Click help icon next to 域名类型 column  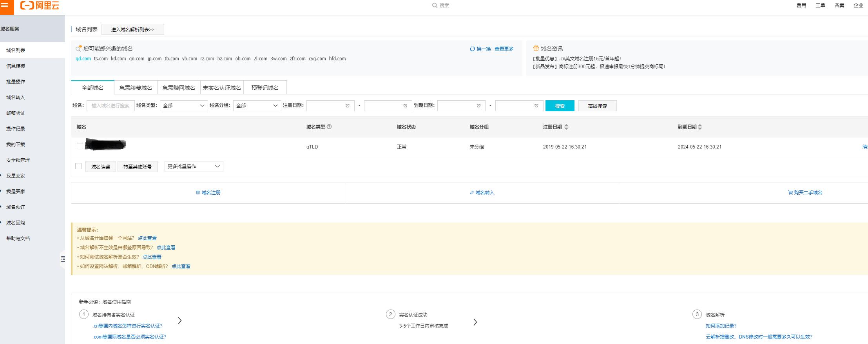pos(329,127)
